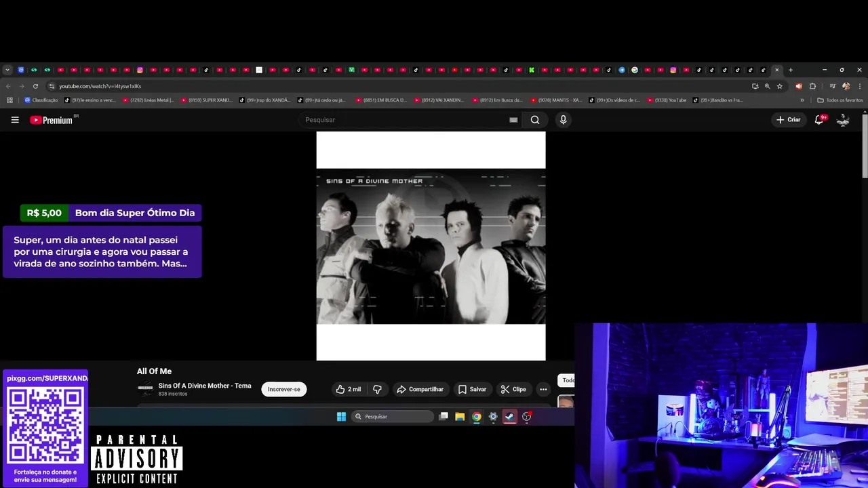Click the All Of Me video title
Image resolution: width=868 pixels, height=488 pixels.
click(154, 371)
